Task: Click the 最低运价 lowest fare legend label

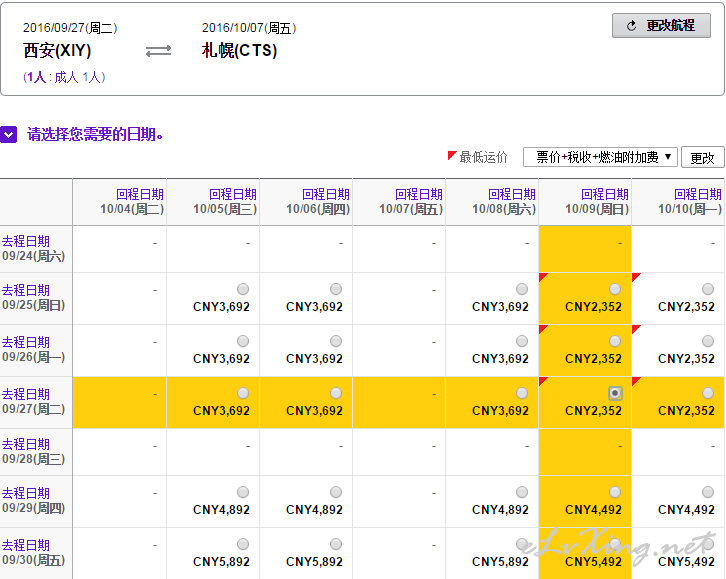Action: tap(483, 157)
